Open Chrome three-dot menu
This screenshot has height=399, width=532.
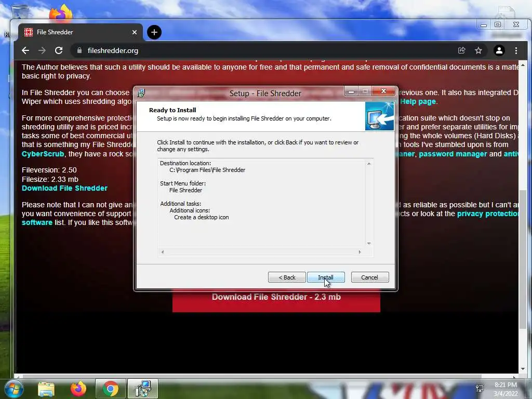[516, 50]
